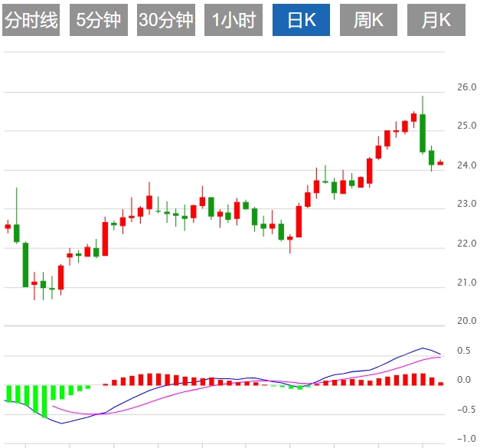Click the 0.5 MACD axis label
The width and height of the screenshot is (490, 448).
(x=463, y=351)
